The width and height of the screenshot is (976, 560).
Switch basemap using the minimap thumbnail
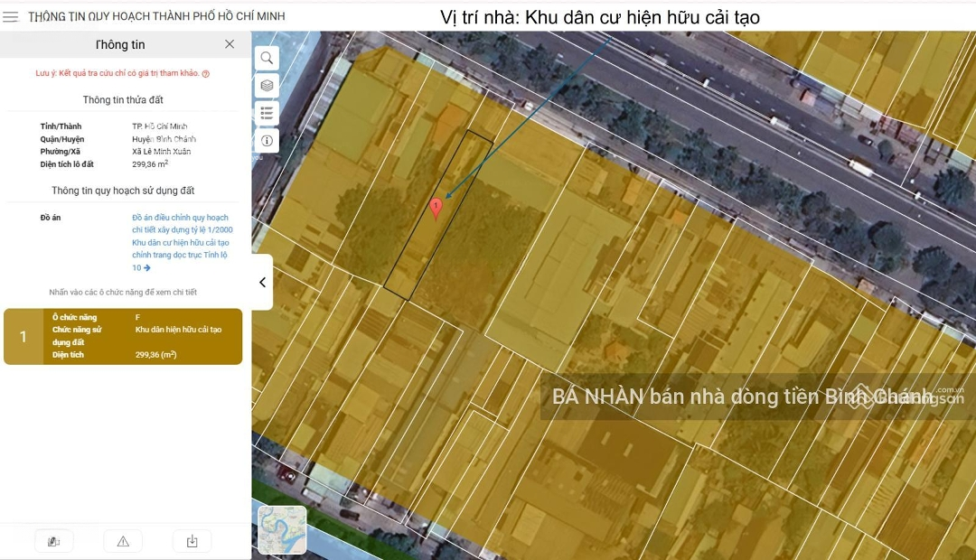[282, 529]
